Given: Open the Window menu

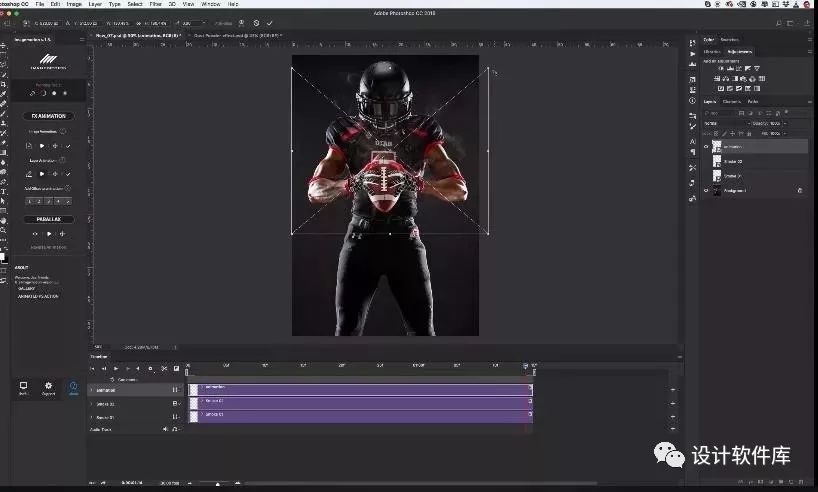Looking at the screenshot, I should pos(211,4).
